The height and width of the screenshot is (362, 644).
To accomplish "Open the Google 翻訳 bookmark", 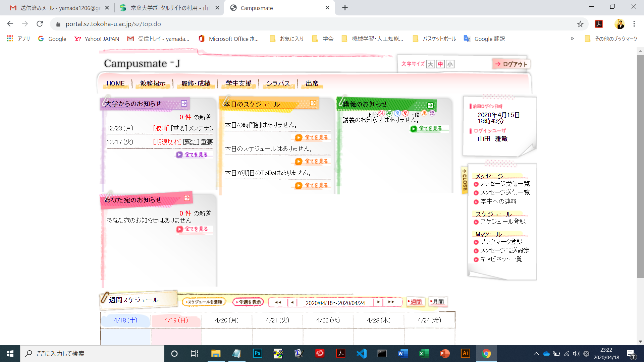I will click(484, 39).
